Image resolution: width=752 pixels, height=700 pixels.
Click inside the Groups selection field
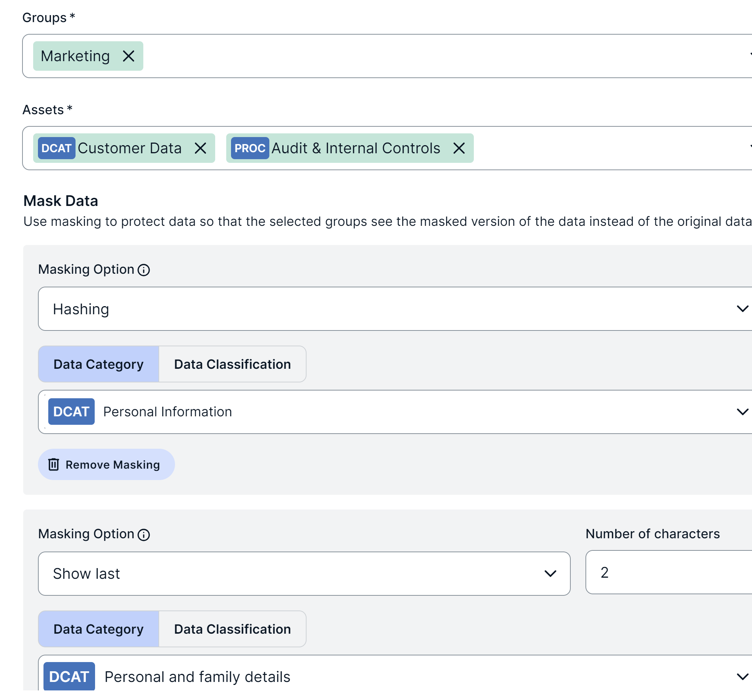click(416, 56)
